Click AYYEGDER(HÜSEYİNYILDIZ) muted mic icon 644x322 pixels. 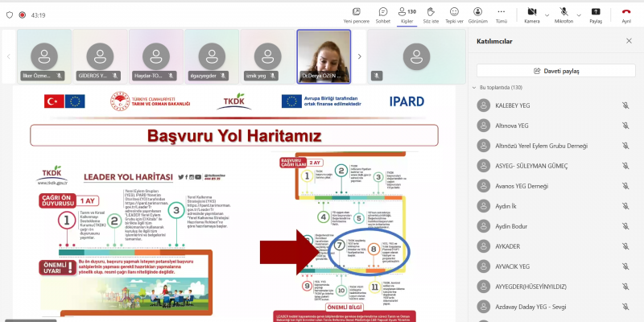[625, 287]
